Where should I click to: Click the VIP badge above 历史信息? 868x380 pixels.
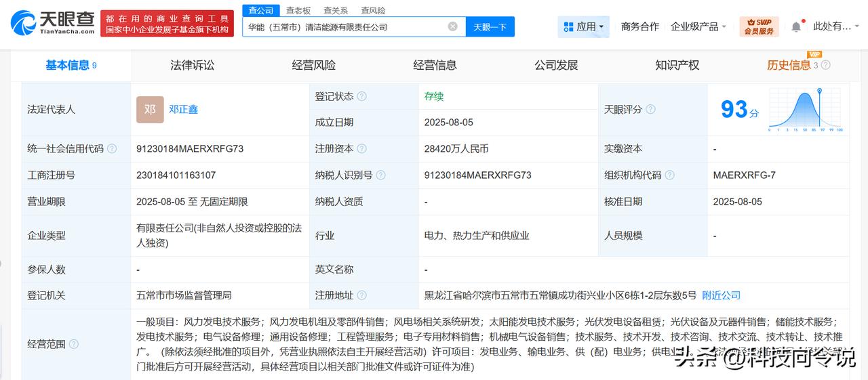point(814,54)
